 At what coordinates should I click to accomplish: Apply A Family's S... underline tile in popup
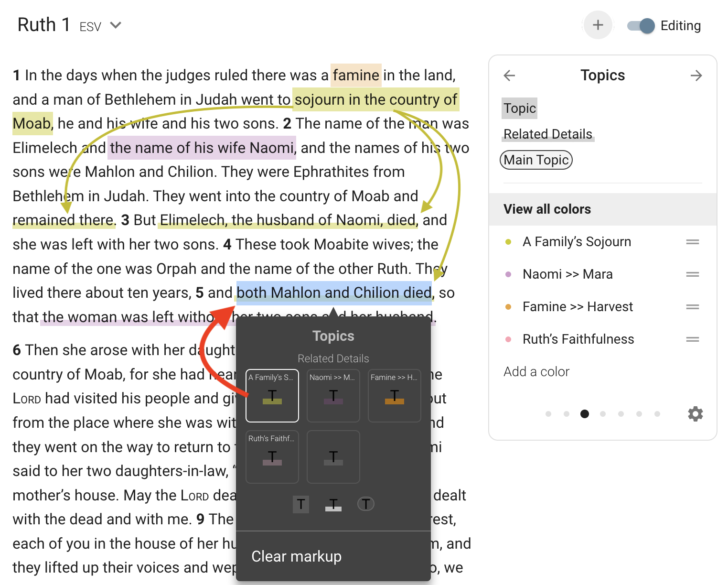pos(272,396)
